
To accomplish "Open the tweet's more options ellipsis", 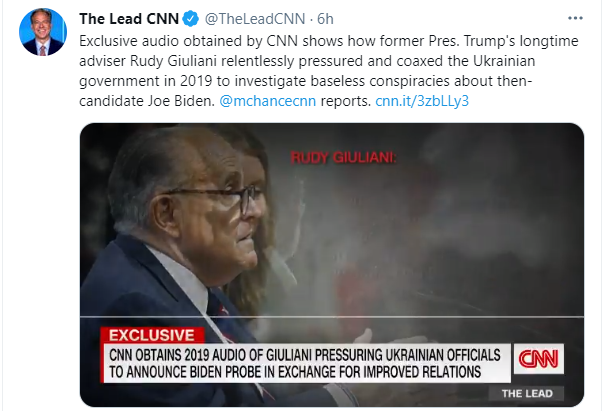I will pos(573,19).
